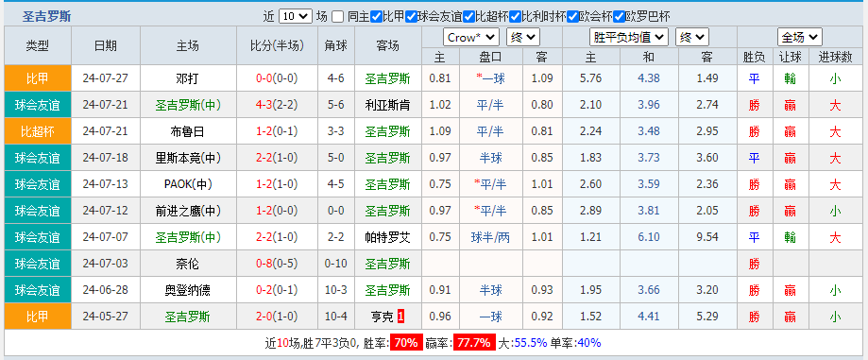Click the 球会友谊 tag on 24-07-18 row
This screenshot has width=868, height=360.
[x=38, y=158]
